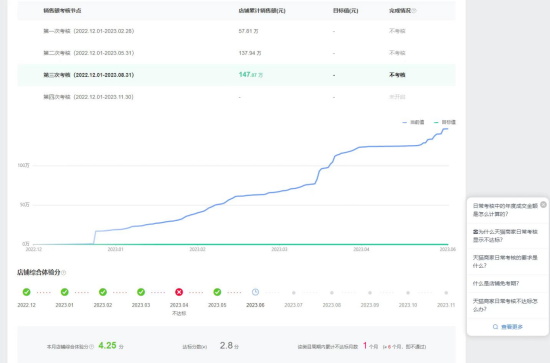
Task: Select the green check for 2023.01
Action: tap(65, 292)
